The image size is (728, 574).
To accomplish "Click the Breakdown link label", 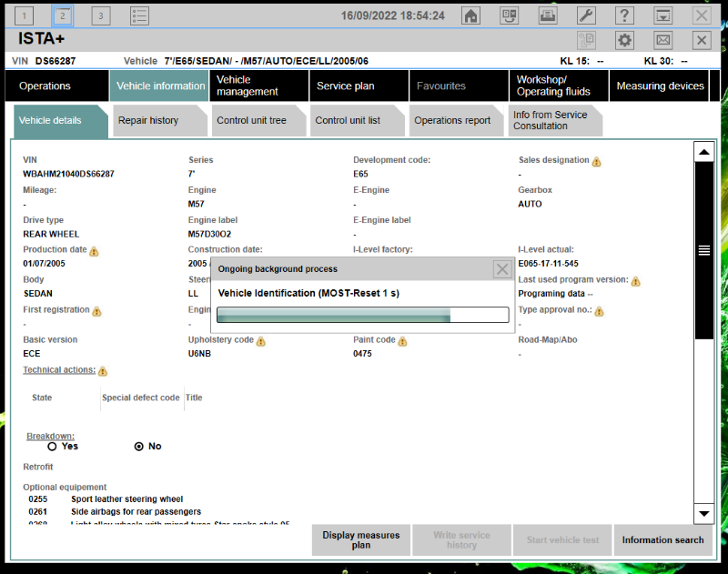I will pyautogui.click(x=50, y=436).
